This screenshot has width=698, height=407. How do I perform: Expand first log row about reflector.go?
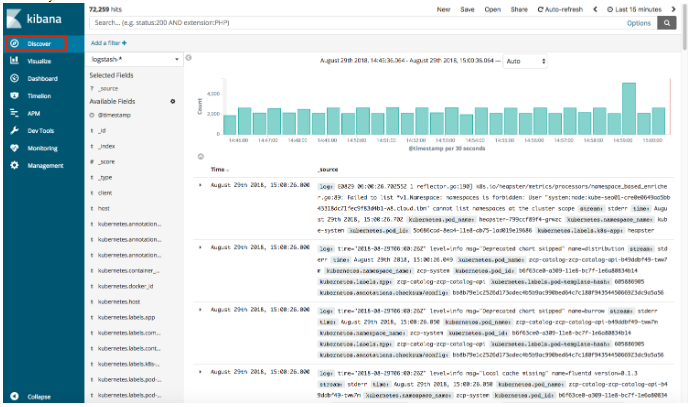(x=200, y=185)
